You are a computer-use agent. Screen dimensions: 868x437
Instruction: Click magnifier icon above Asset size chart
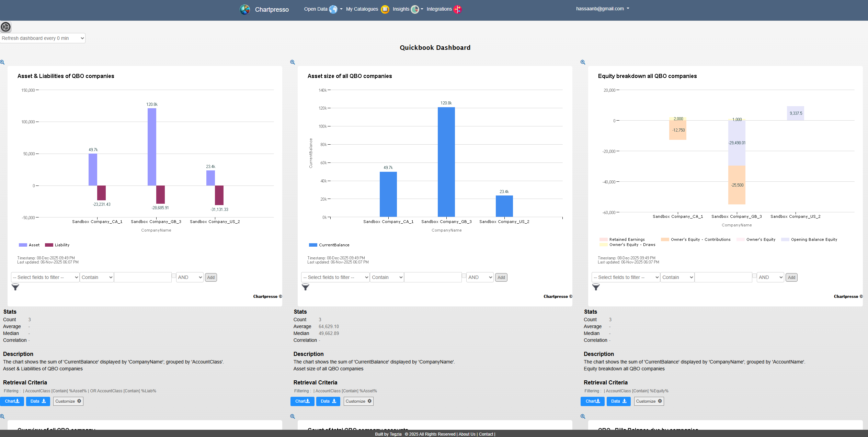coord(293,62)
